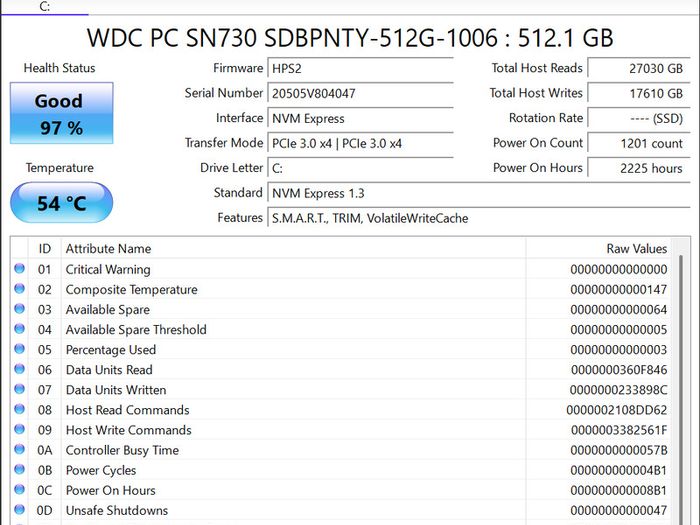Click the blue dot for Power Cycles

[19, 469]
